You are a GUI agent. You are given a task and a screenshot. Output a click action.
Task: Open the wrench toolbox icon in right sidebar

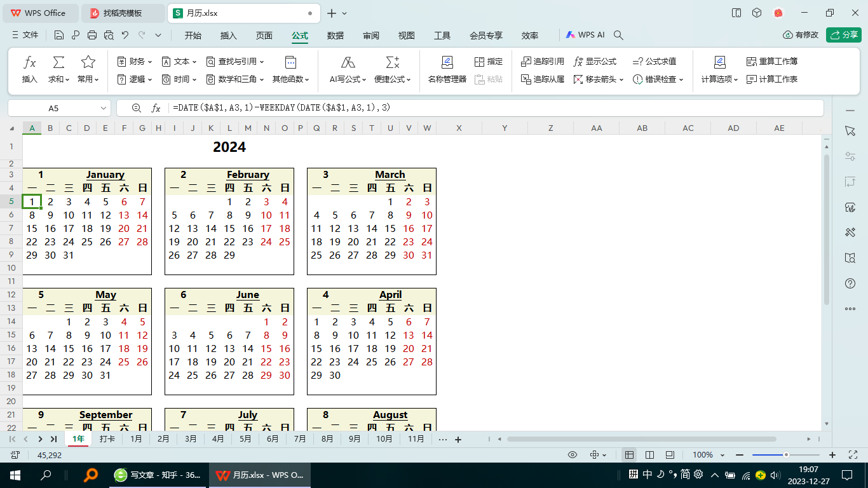(x=850, y=233)
